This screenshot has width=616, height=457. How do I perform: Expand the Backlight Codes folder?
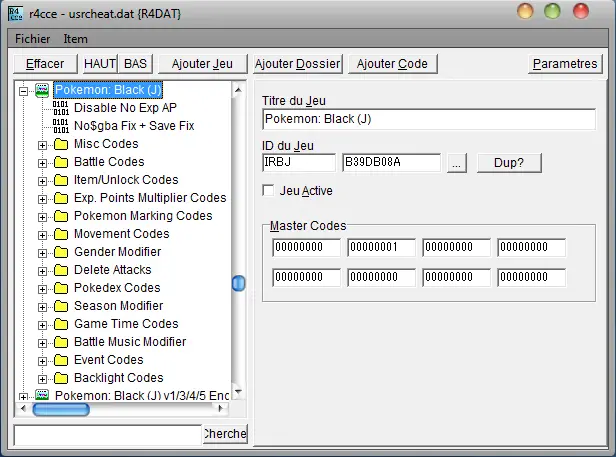(x=42, y=380)
